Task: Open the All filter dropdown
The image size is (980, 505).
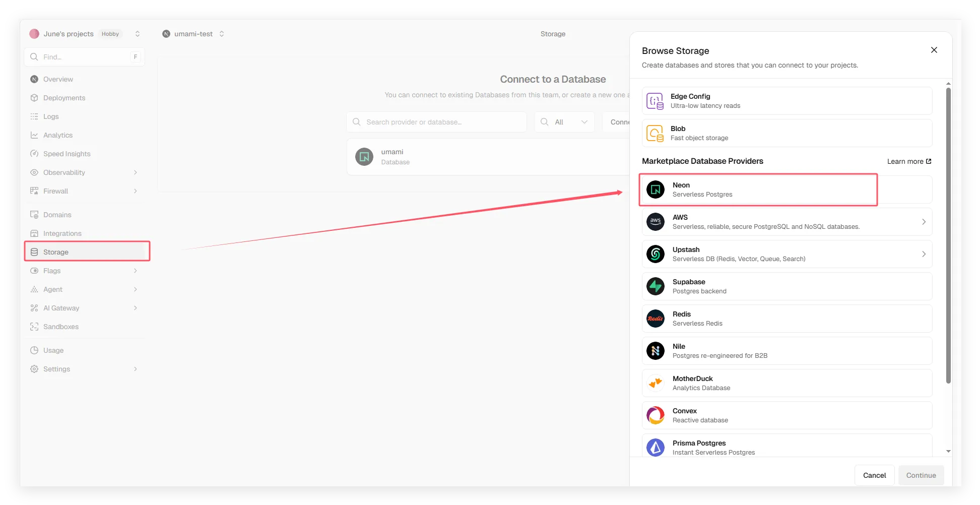Action: (564, 122)
